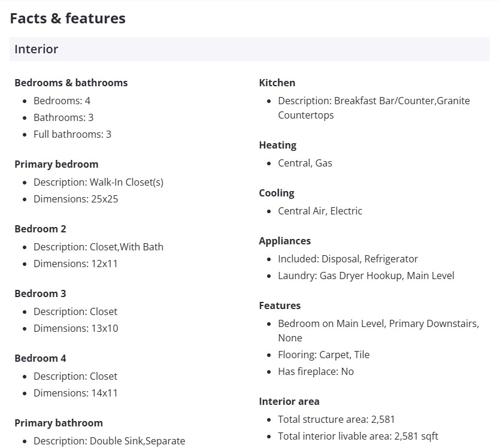Click the Bedroom 4 heading
Viewport: 500px width, 448px height.
(40, 358)
